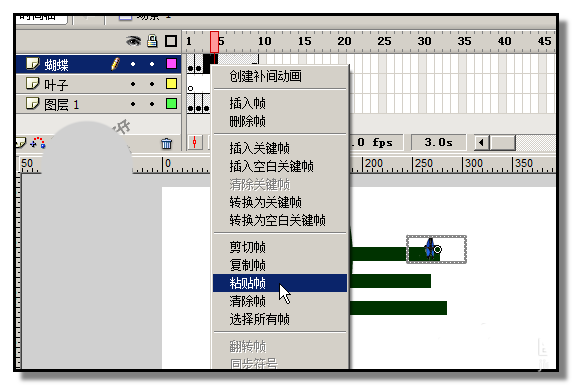Click frame 10 on timeline ruler

[x=264, y=41]
